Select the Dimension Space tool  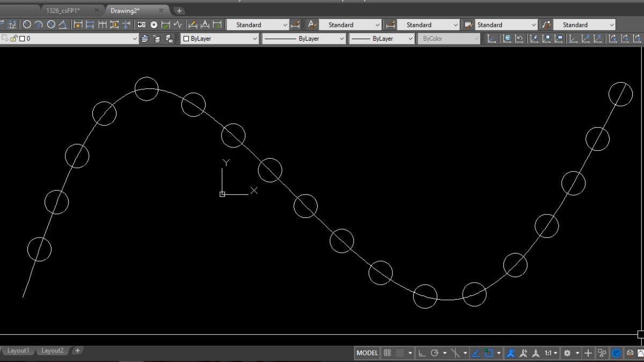(x=114, y=25)
